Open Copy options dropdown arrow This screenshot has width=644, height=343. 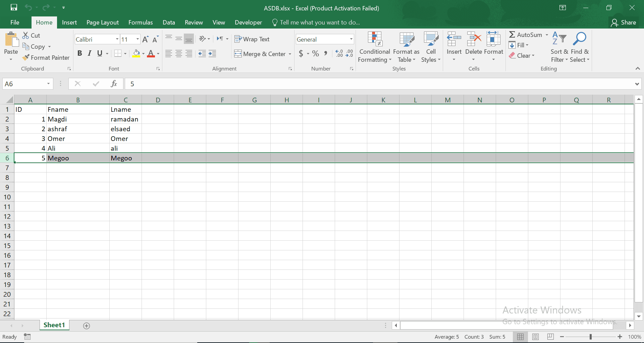click(49, 46)
